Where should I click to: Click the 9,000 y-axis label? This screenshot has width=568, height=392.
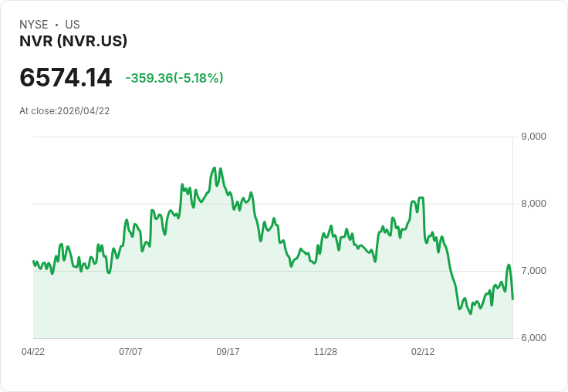pos(533,137)
